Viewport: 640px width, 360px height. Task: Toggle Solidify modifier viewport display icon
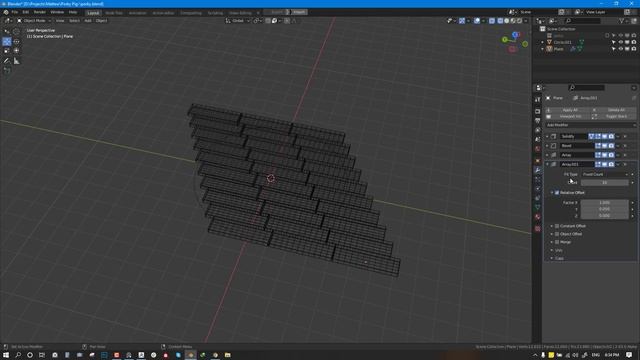[x=604, y=137]
